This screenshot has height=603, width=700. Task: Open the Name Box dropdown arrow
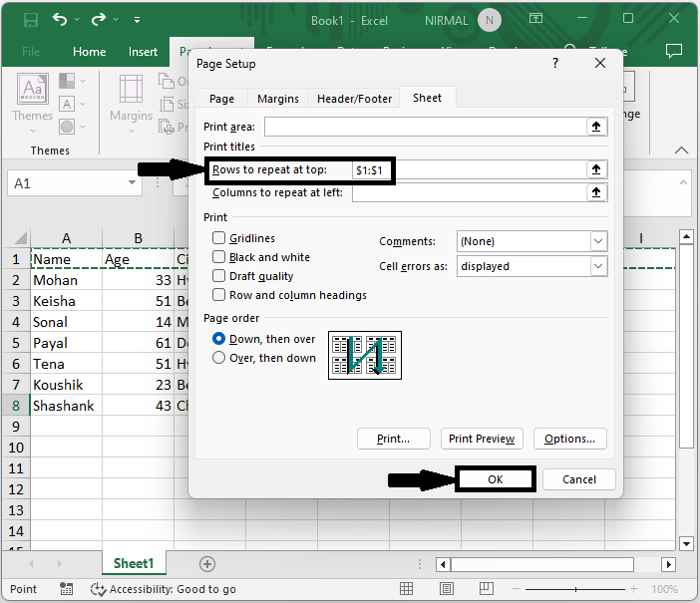click(133, 183)
